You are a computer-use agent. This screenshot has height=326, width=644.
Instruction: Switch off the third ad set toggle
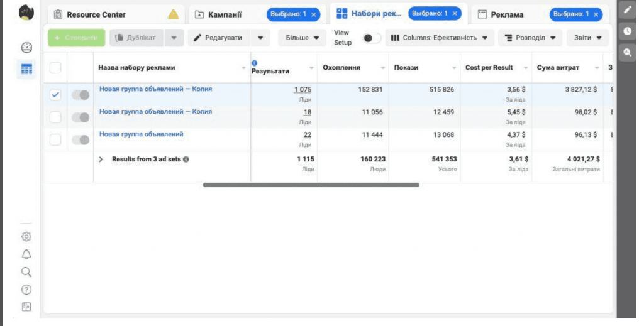tap(80, 140)
